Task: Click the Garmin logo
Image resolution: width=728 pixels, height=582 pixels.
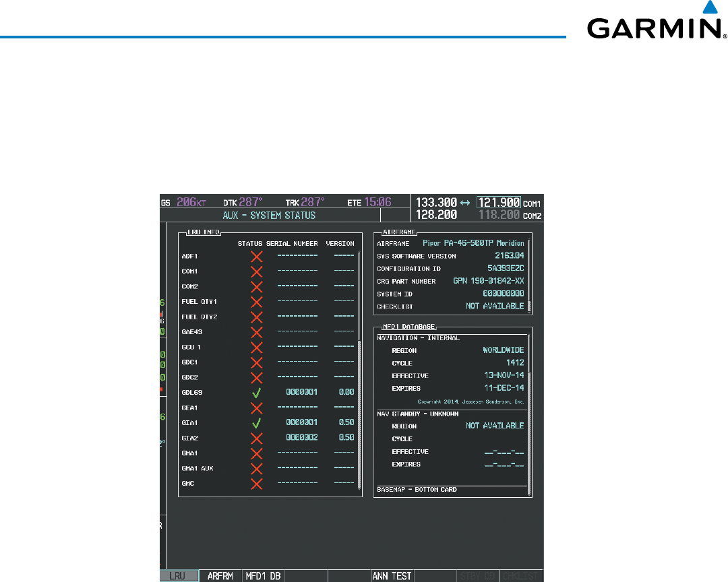Action: (x=656, y=20)
